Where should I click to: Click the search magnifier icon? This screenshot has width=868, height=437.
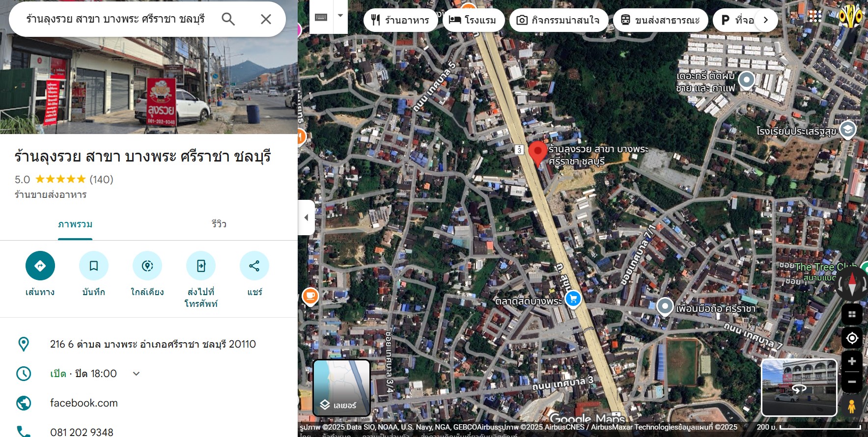click(x=228, y=19)
